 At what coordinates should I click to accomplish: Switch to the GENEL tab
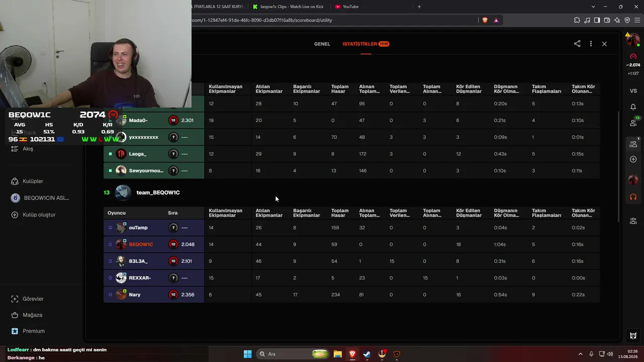coord(322,44)
